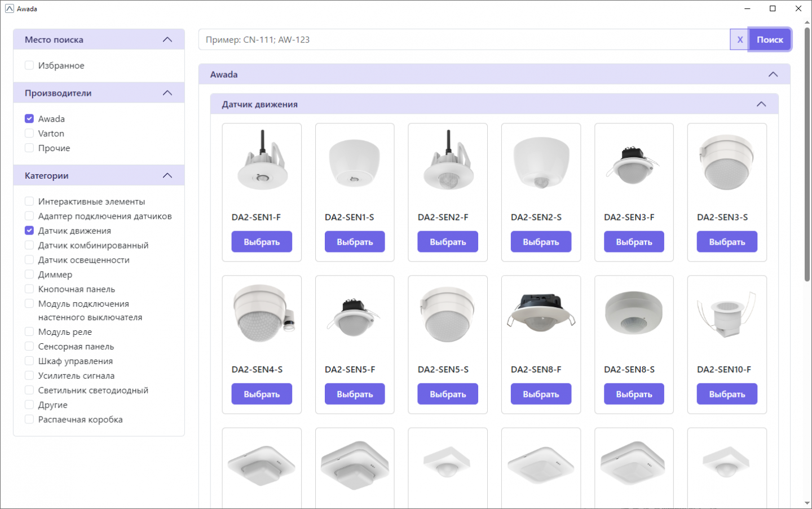Click Выбрать for DA2-SEN5-F
This screenshot has height=509, width=812.
point(355,394)
